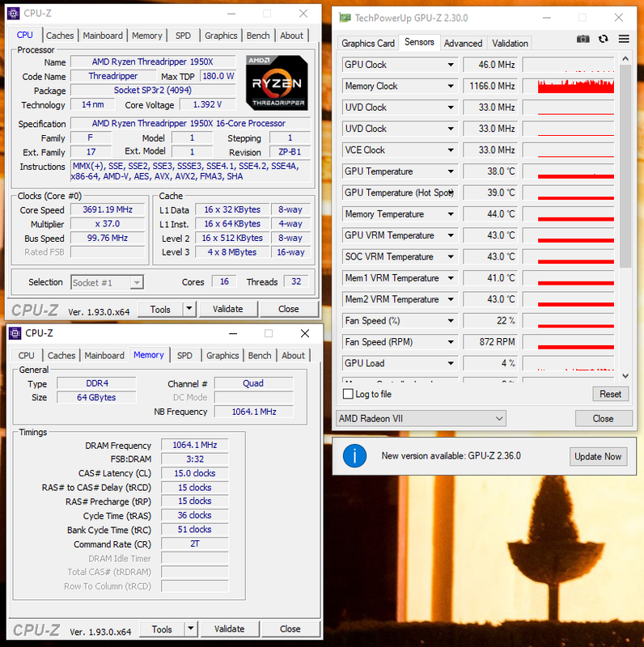The height and width of the screenshot is (647, 644).
Task: Click the Memory Size value 64 GBytes
Action: 96,397
